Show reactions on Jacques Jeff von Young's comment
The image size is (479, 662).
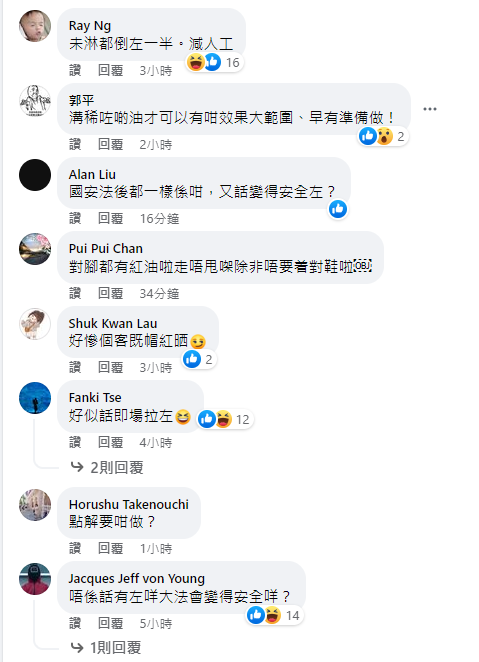click(275, 615)
